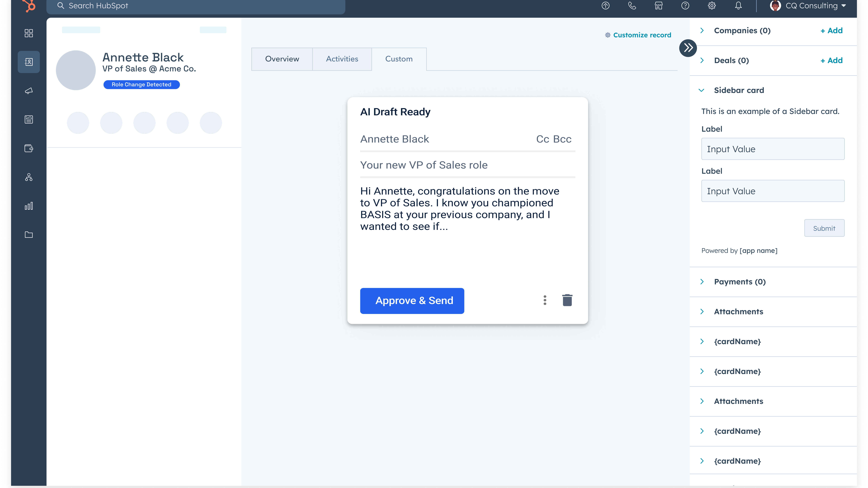Screen dimensions: 868x488
Task: Open the Marketplace storefront icon
Action: 658,6
